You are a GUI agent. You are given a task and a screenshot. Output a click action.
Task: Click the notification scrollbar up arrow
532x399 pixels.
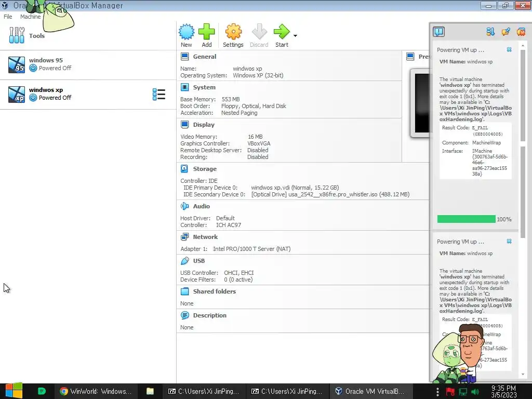(x=523, y=45)
